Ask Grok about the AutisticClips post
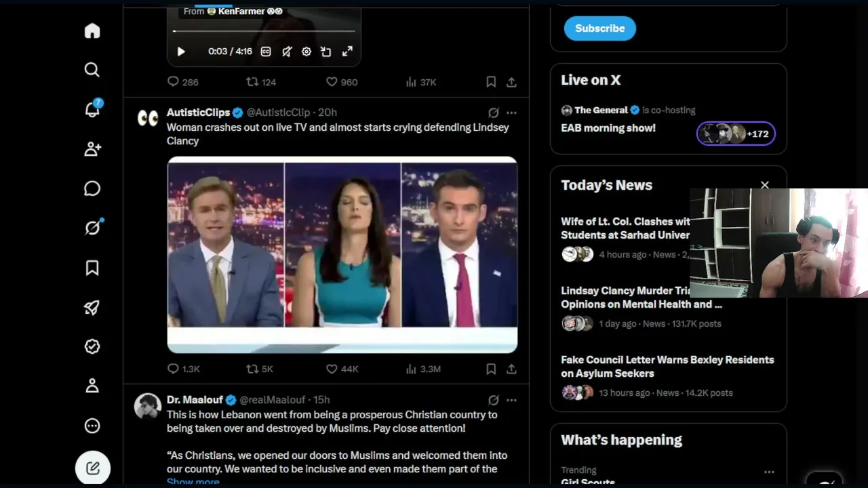The height and width of the screenshot is (488, 868). (494, 113)
